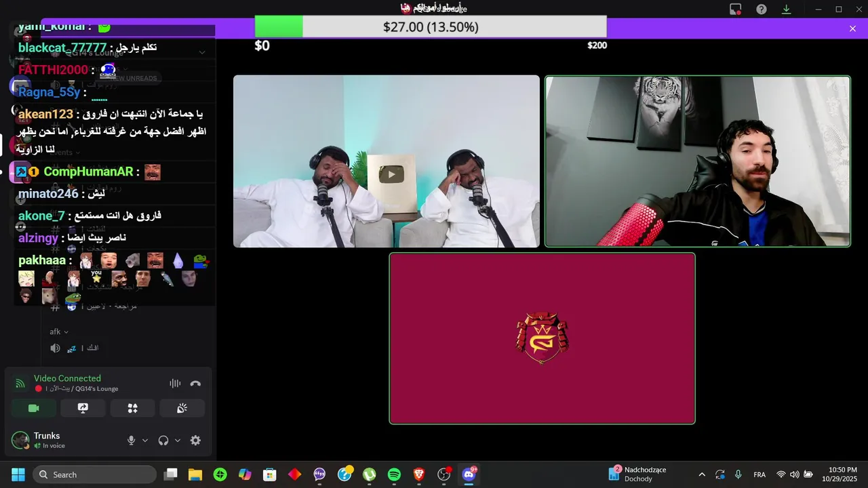Viewport: 868px width, 488px height.
Task: Click the green download update icon
Action: click(787, 9)
